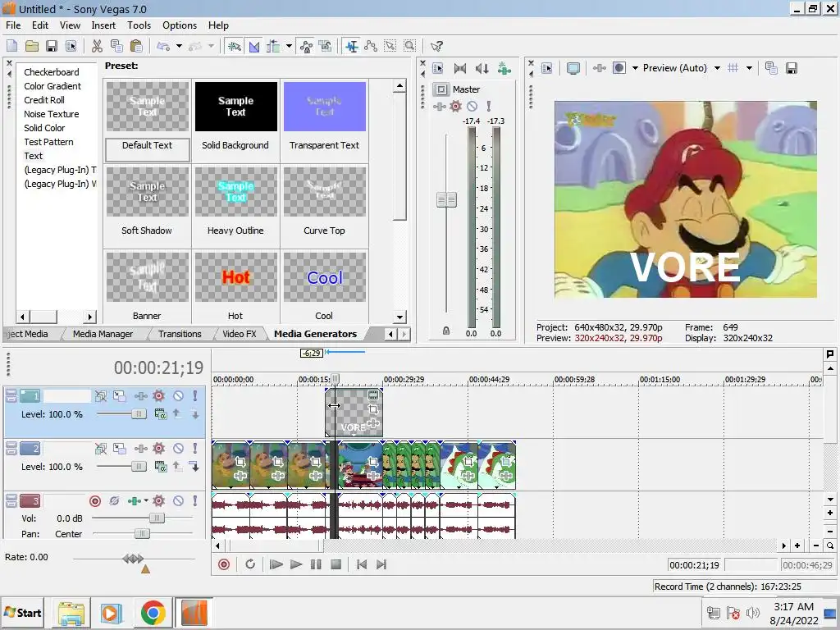Click Play From Start button
Screen dimensions: 840x630
[x=276, y=564]
